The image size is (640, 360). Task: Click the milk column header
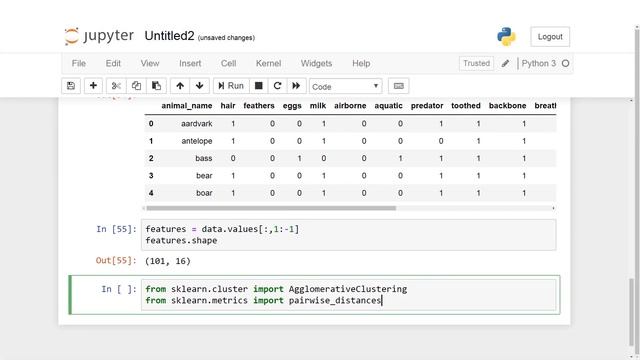coord(318,106)
